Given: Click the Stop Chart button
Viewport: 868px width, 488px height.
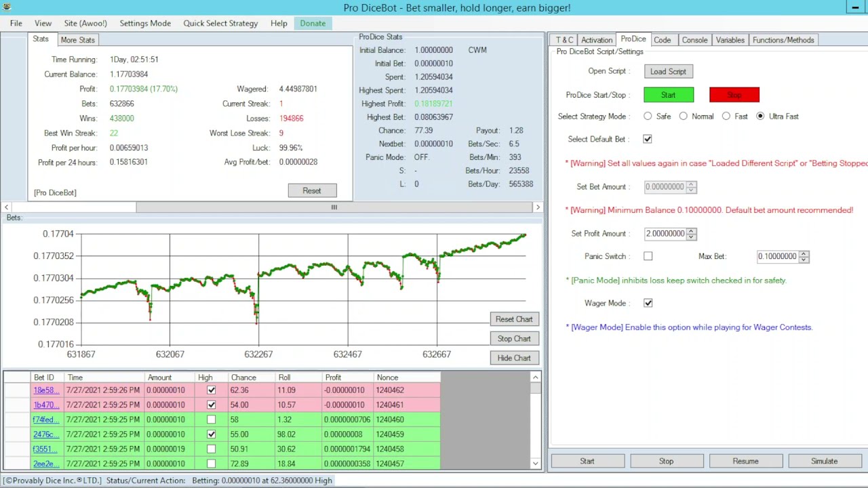Looking at the screenshot, I should click(514, 338).
